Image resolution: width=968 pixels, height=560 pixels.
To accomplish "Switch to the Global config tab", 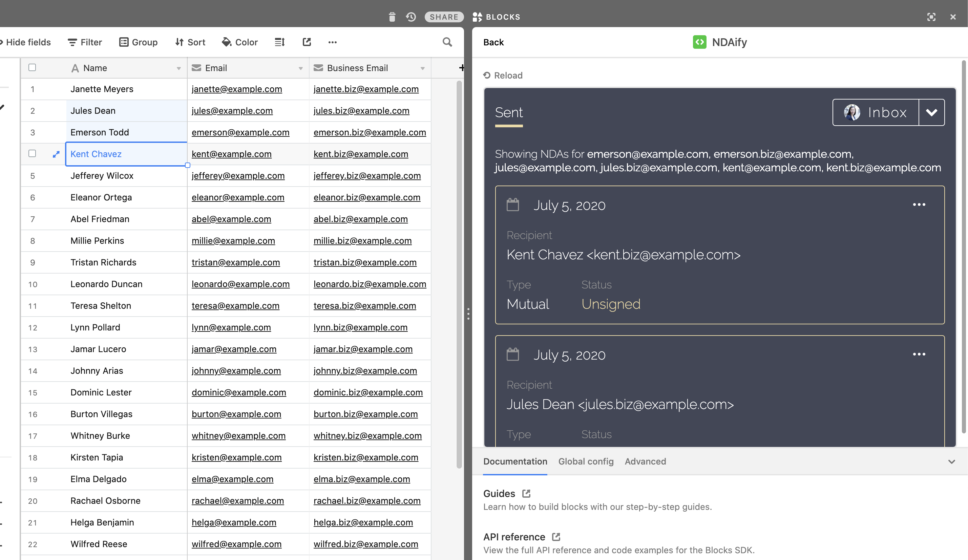I will [x=586, y=462].
